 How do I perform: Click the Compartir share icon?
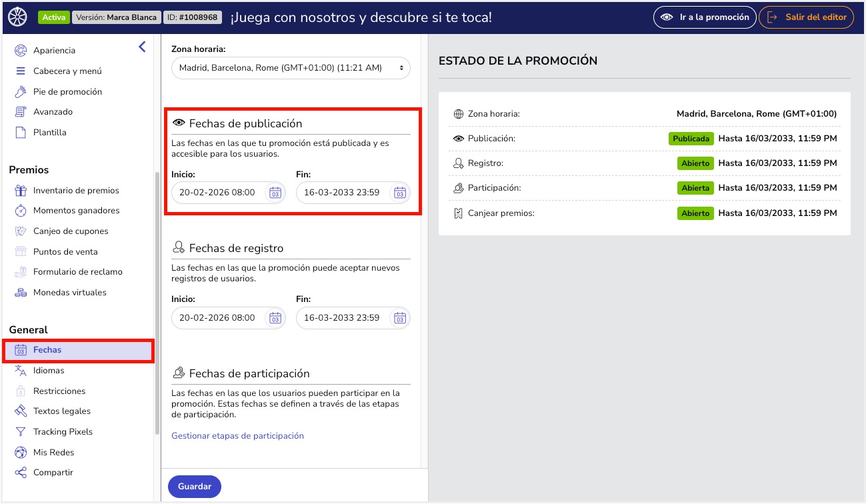coord(21,472)
